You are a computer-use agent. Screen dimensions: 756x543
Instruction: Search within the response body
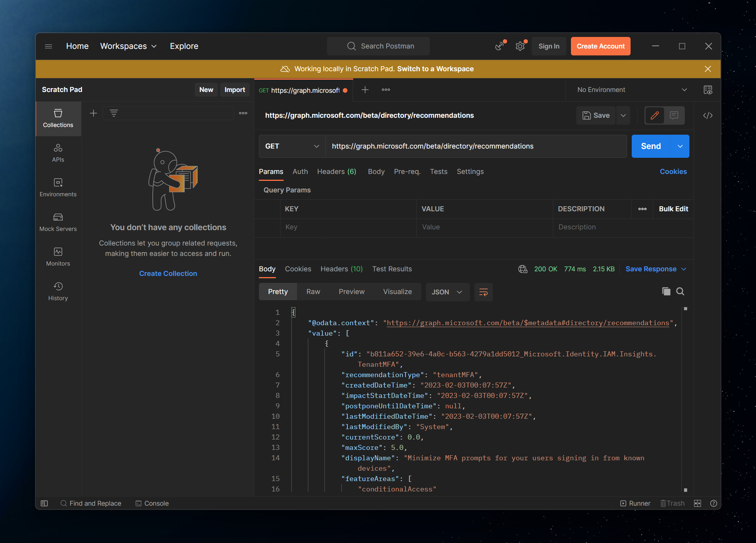click(x=680, y=291)
